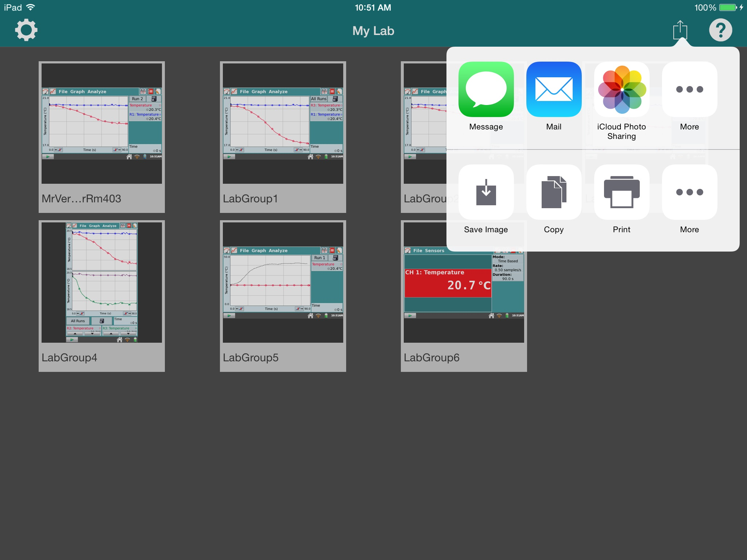This screenshot has width=747, height=560.
Task: Select the LabGroup5 device thumbnail
Action: tap(283, 283)
